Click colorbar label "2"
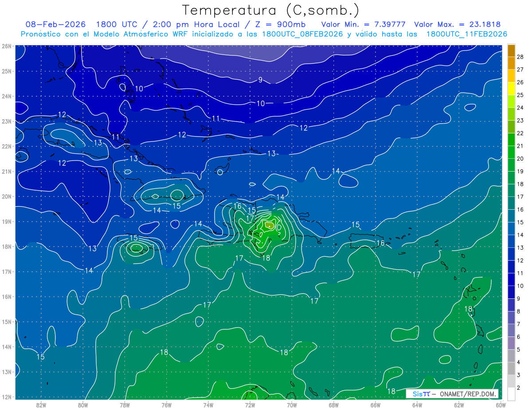This screenshot has width=532, height=411. point(519,388)
